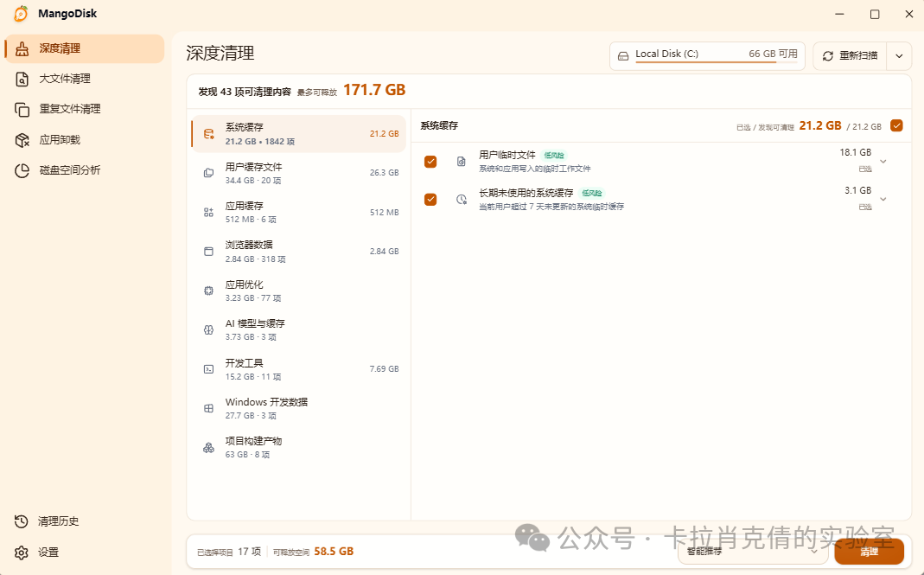924x575 pixels.
Task: Select the 开发工具 category row
Action: (299, 369)
